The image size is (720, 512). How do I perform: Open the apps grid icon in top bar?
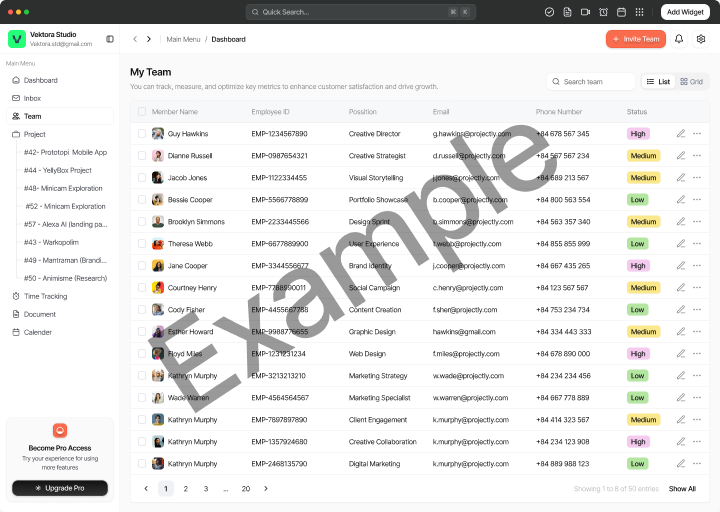[639, 12]
